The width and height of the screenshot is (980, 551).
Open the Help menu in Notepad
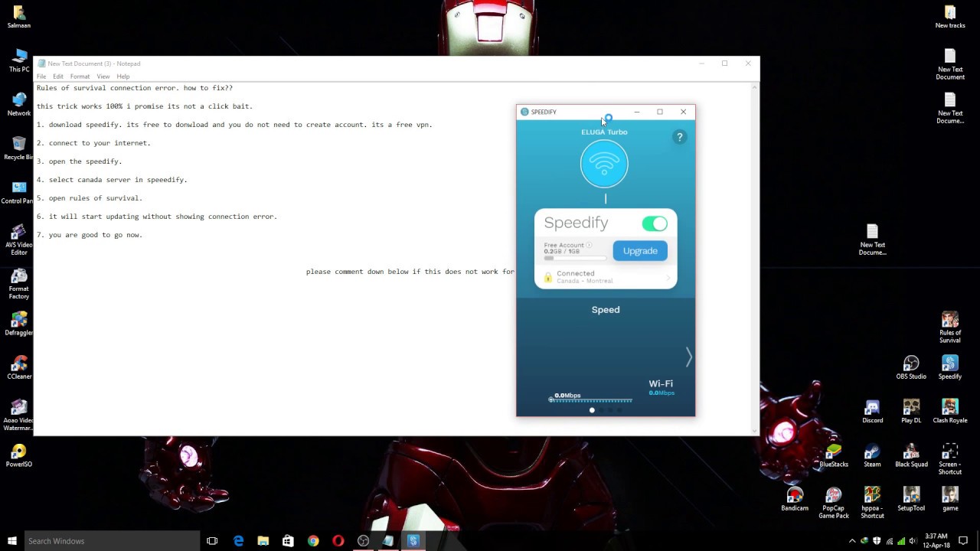click(x=123, y=77)
